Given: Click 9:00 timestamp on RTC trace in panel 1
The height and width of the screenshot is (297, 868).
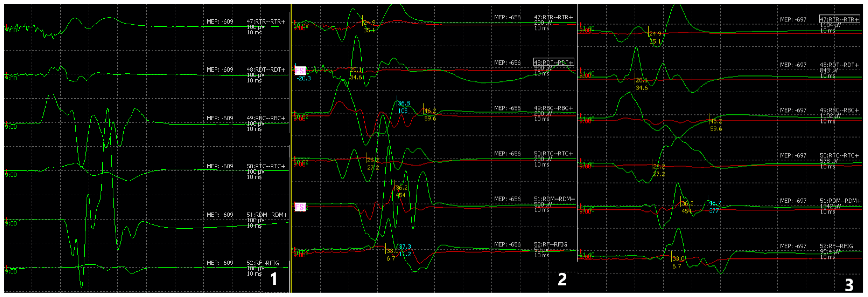Looking at the screenshot, I should 11,175.
